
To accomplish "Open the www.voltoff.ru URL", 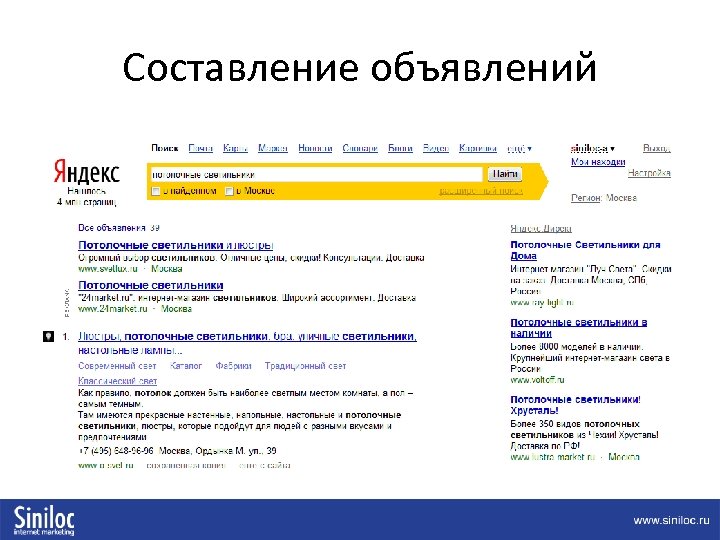I will coord(537,380).
